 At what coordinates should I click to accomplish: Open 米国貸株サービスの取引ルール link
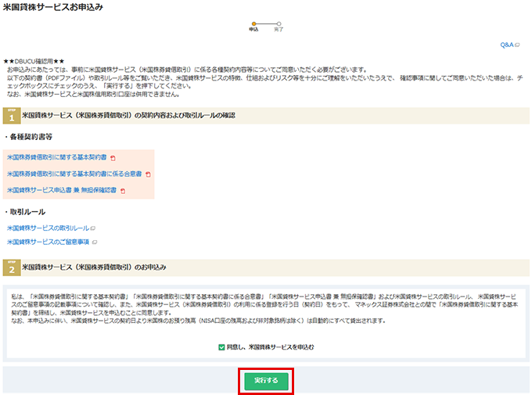point(48,228)
